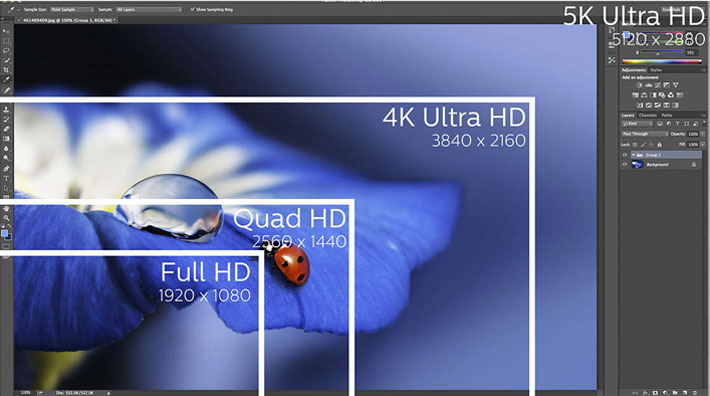
Task: Toggle smart object layer filter
Action: point(696,124)
